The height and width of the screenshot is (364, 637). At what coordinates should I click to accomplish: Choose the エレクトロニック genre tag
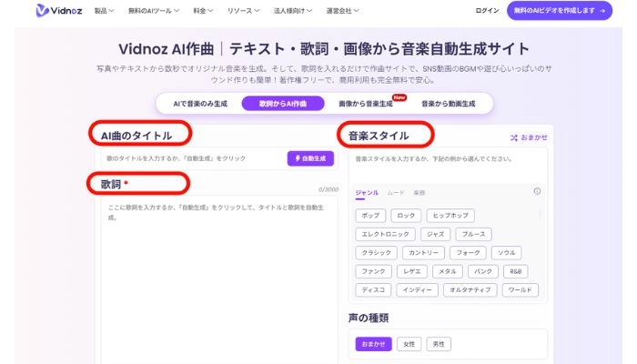pos(385,234)
